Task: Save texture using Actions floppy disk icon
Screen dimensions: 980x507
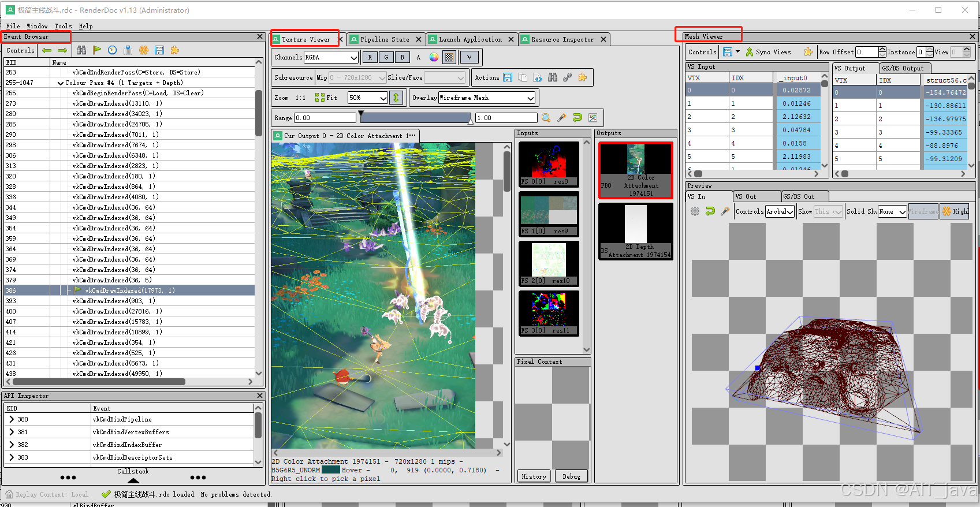Action: tap(508, 77)
